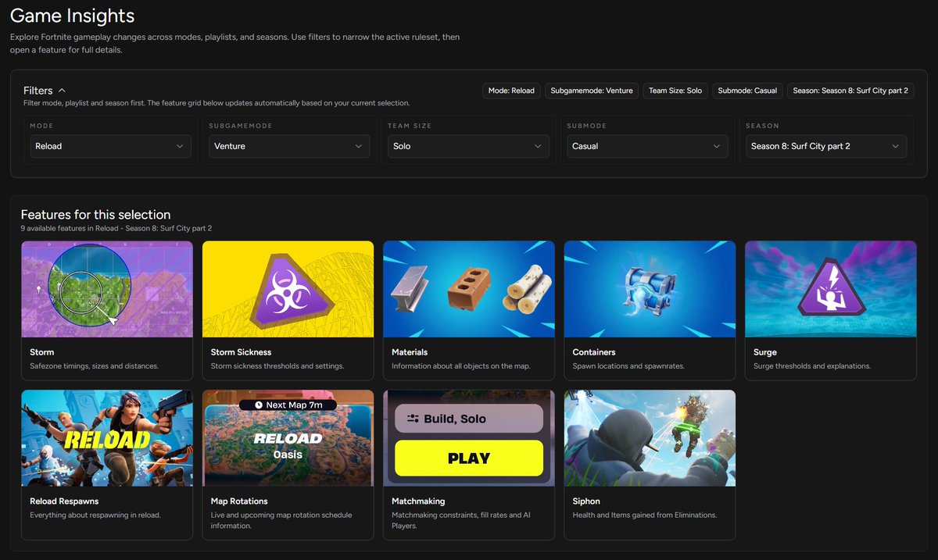Click 'Storm sickness thresholds and settings.' text
This screenshot has height=560, width=938.
pos(277,366)
